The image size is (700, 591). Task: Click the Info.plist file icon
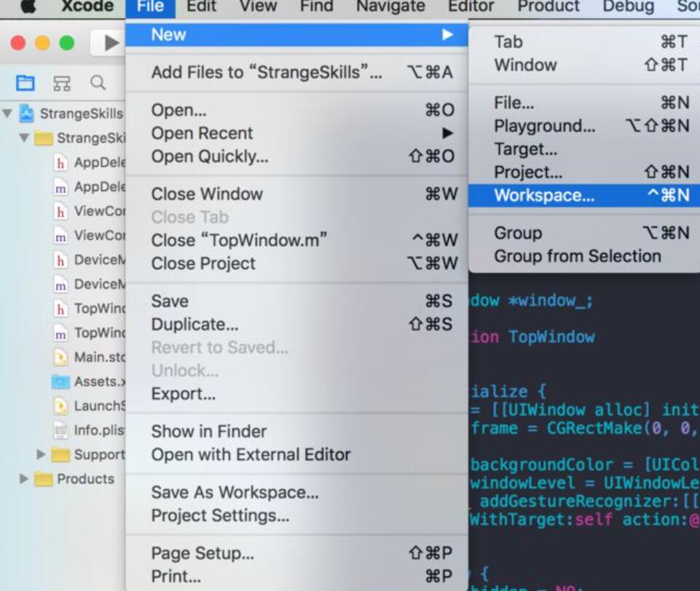tap(60, 430)
